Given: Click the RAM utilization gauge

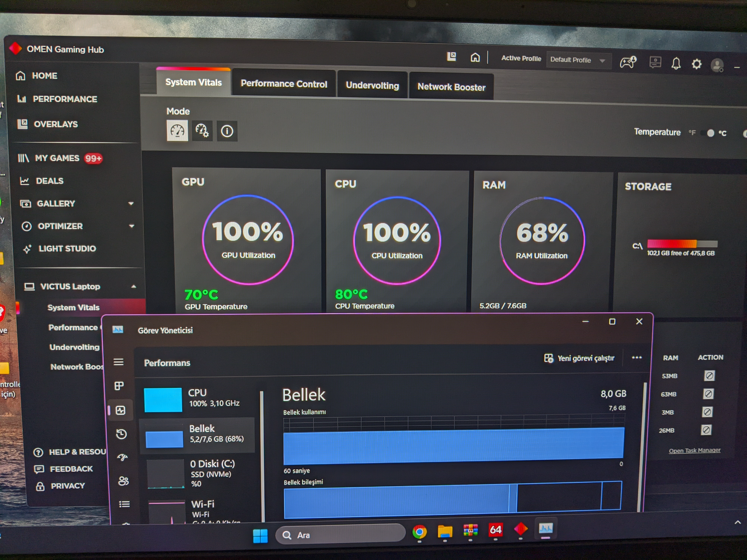Looking at the screenshot, I should [x=542, y=241].
